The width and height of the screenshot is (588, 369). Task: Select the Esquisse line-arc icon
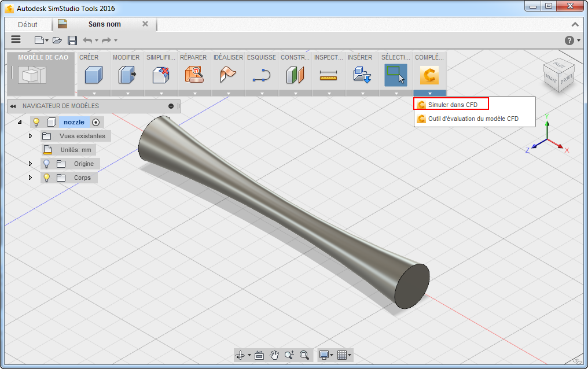[x=262, y=75]
